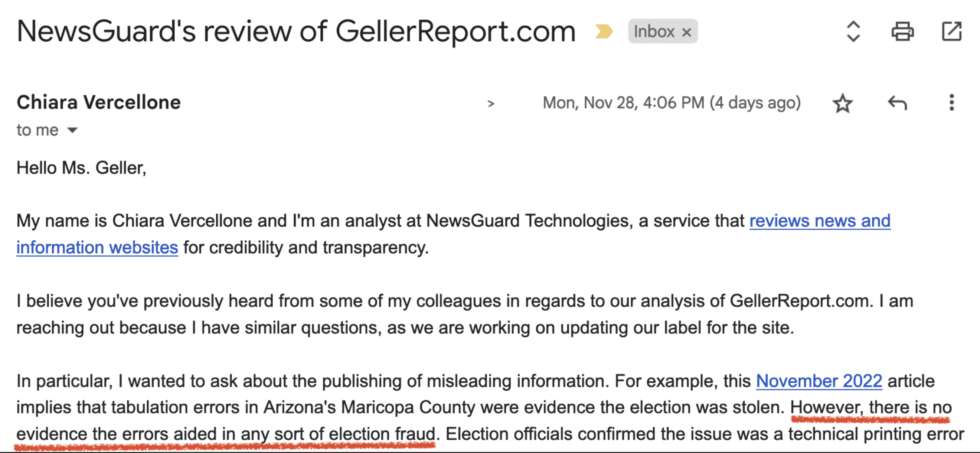980x453 pixels.
Task: Open the three-dot more options menu
Action: 951,103
